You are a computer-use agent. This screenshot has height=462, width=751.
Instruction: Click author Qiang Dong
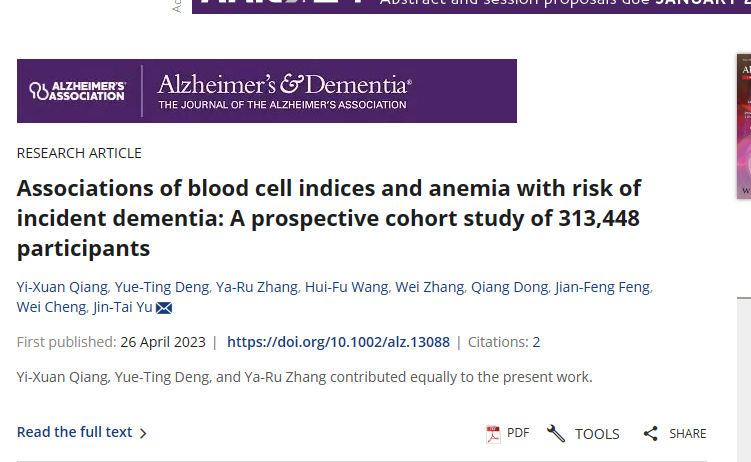[509, 288]
